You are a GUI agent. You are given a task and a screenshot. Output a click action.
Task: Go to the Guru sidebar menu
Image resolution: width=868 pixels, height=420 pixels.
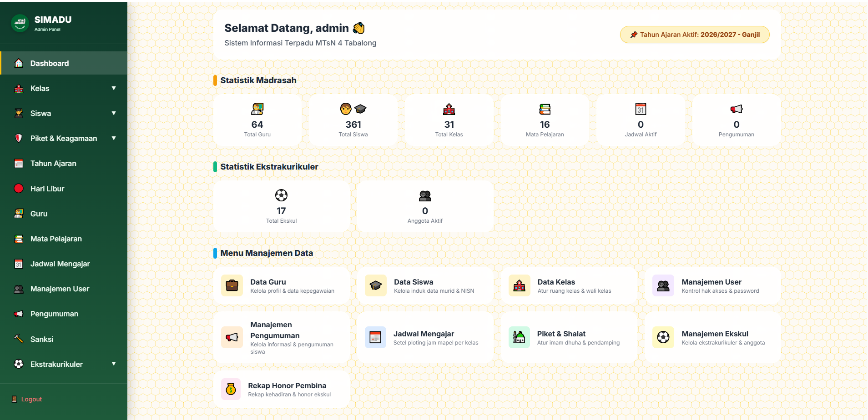pos(64,214)
